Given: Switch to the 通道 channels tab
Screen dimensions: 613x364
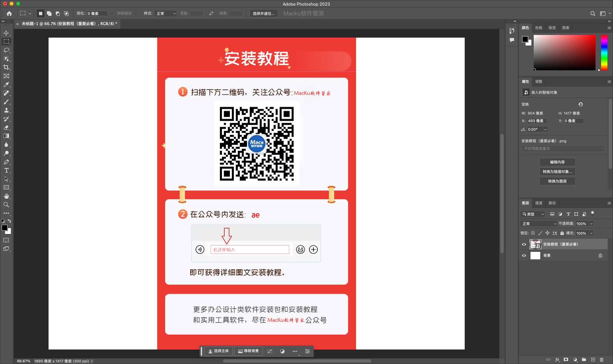Looking at the screenshot, I should point(539,203).
